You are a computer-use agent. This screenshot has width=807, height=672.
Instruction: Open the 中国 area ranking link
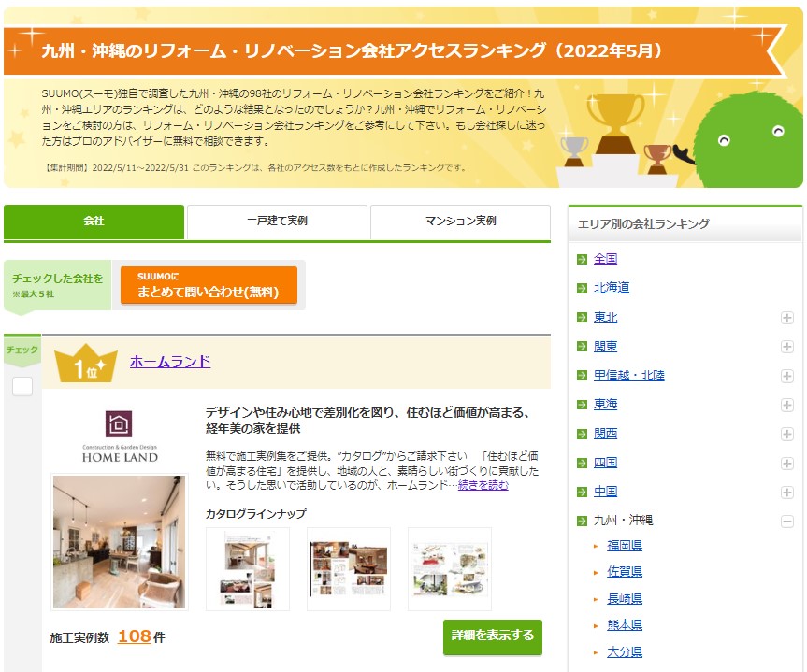pyautogui.click(x=605, y=492)
